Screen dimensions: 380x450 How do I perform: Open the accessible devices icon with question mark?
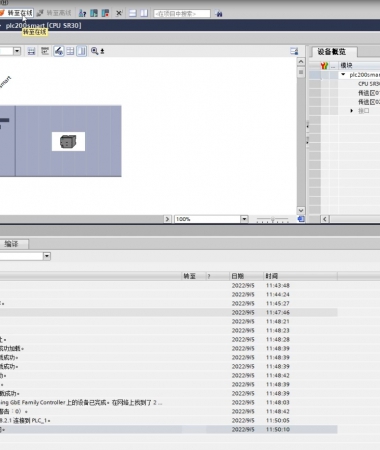coord(82,13)
